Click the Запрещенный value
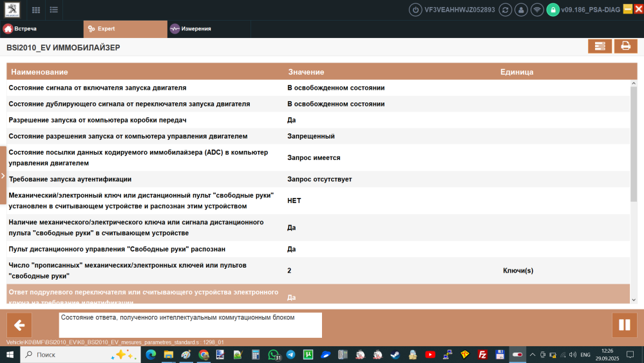The image size is (644, 363). tap(311, 136)
